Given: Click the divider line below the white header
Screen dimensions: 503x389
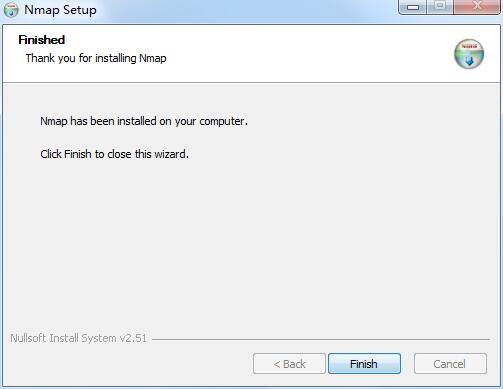Looking at the screenshot, I should click(x=251, y=82).
